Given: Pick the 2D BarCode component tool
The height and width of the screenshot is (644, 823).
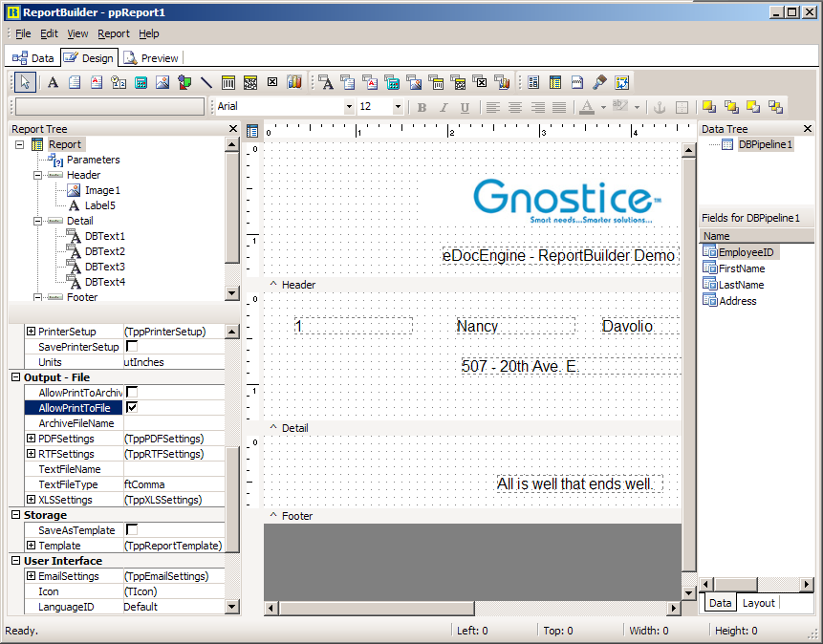Looking at the screenshot, I should (250, 82).
